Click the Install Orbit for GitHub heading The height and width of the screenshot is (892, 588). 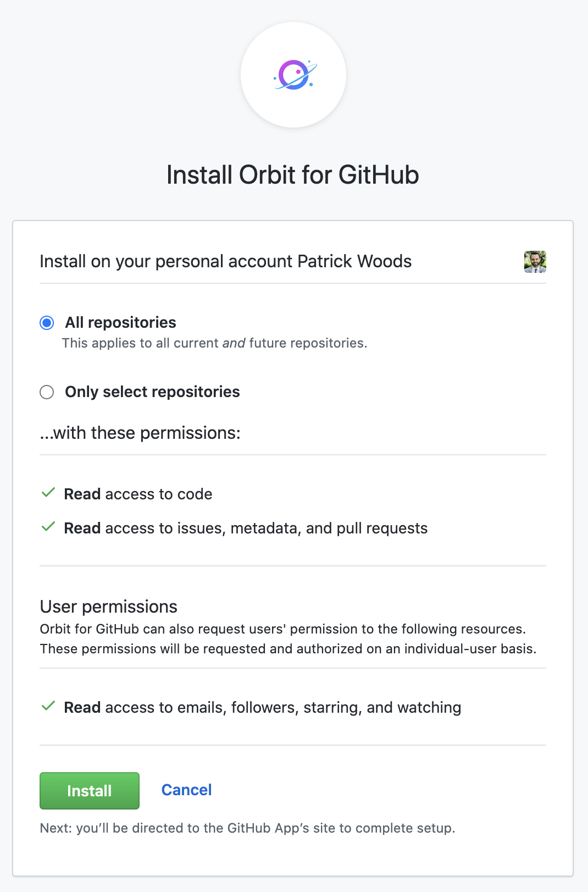tap(293, 175)
